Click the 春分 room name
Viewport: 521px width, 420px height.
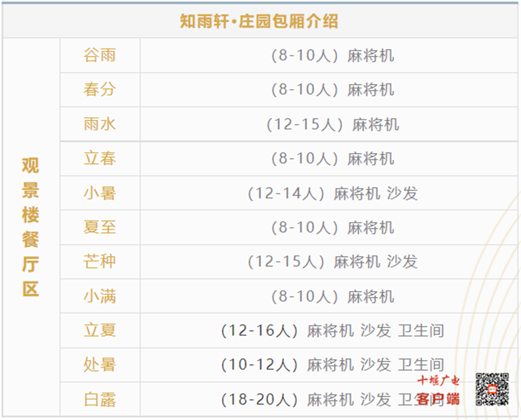point(100,90)
